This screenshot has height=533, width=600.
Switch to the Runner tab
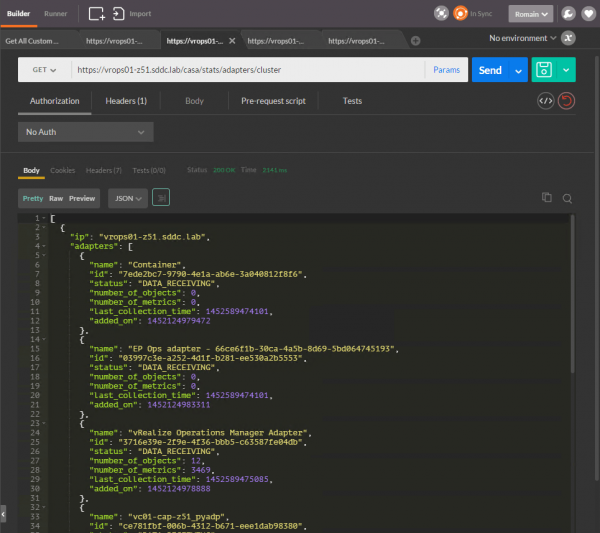coord(55,13)
